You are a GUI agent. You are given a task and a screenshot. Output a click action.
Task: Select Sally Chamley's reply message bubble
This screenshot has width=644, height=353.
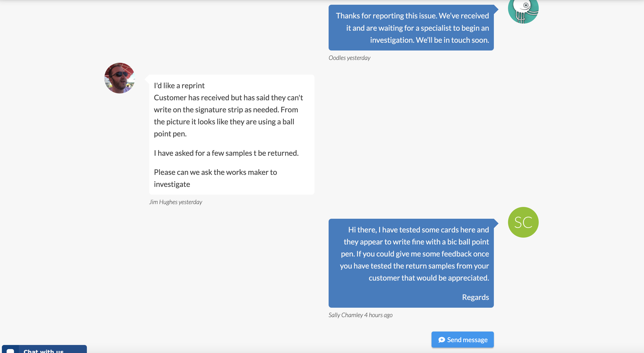[x=411, y=263]
